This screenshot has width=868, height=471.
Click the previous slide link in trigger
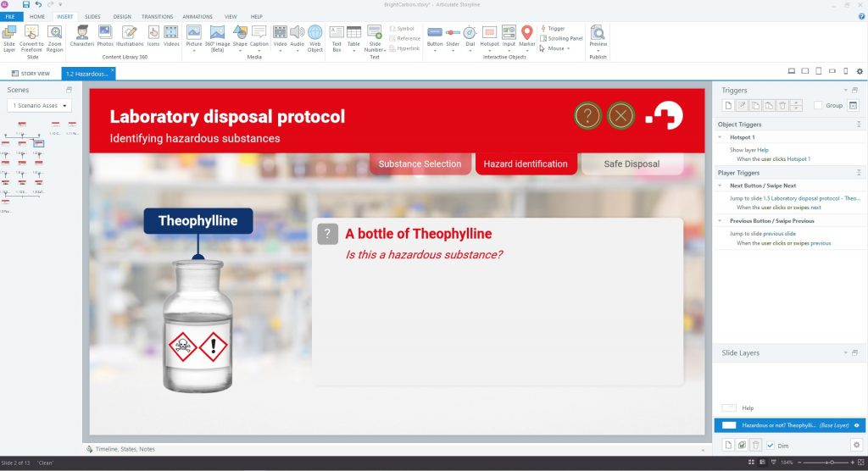[x=780, y=234]
